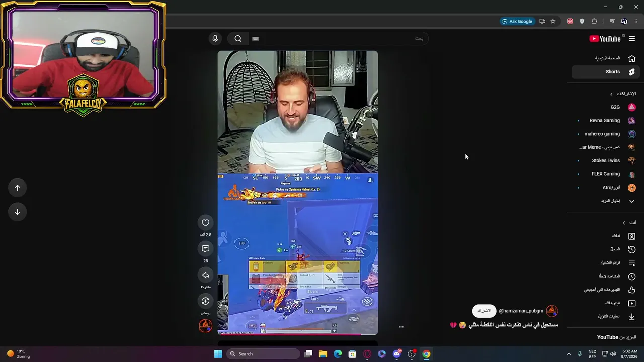Open Opera browser from the taskbar
The height and width of the screenshot is (362, 644).
pos(367,354)
